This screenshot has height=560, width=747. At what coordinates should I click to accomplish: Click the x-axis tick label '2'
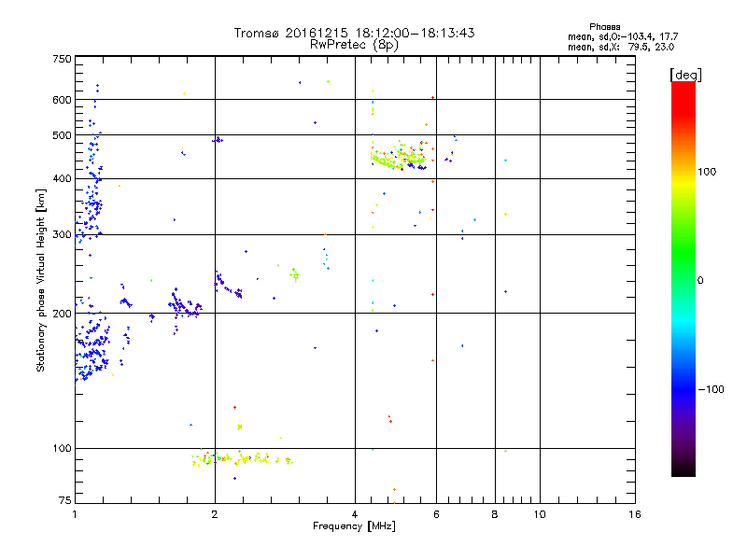point(215,514)
